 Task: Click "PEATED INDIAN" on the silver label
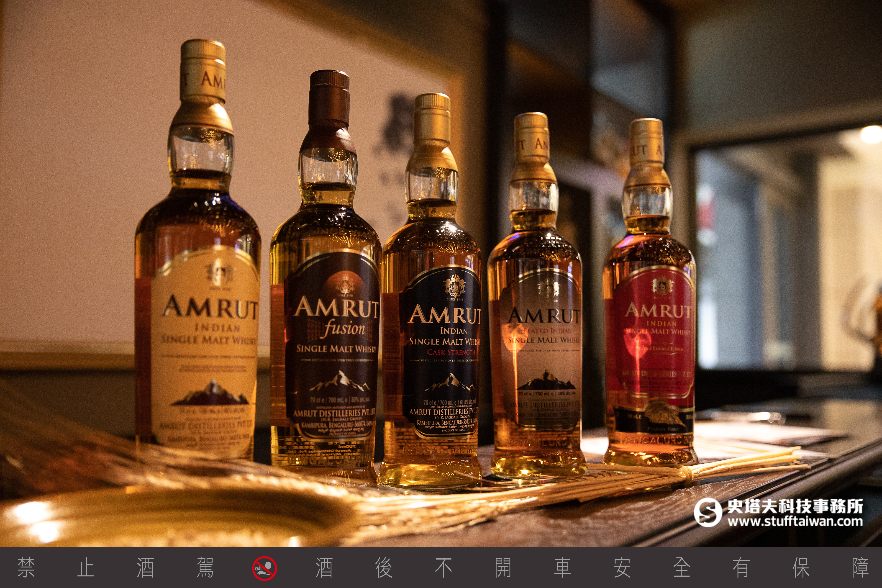click(547, 331)
